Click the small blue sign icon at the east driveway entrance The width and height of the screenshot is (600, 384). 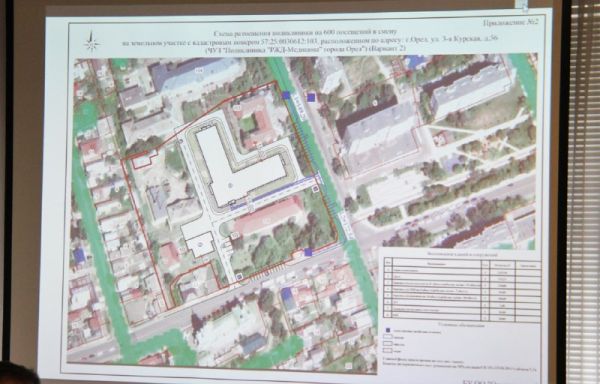315,189
